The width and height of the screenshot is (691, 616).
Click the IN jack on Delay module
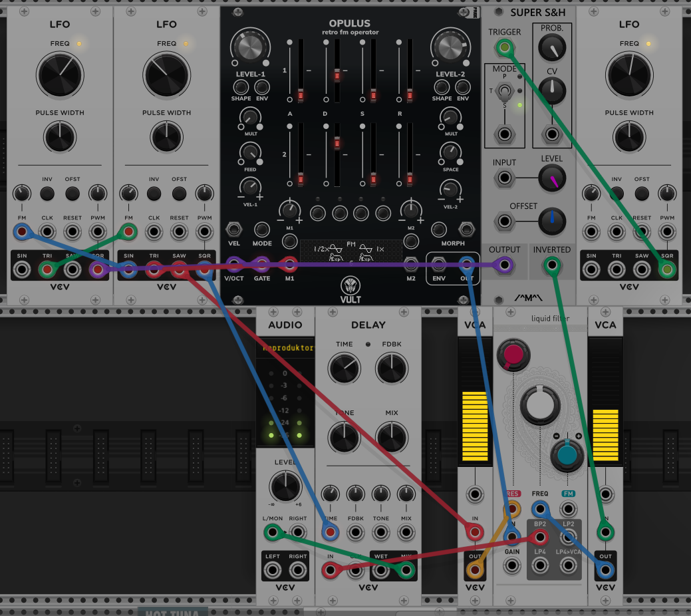pos(330,571)
